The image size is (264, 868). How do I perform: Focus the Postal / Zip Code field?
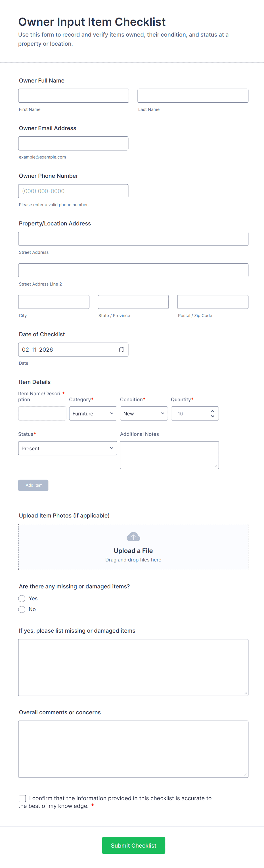(213, 302)
